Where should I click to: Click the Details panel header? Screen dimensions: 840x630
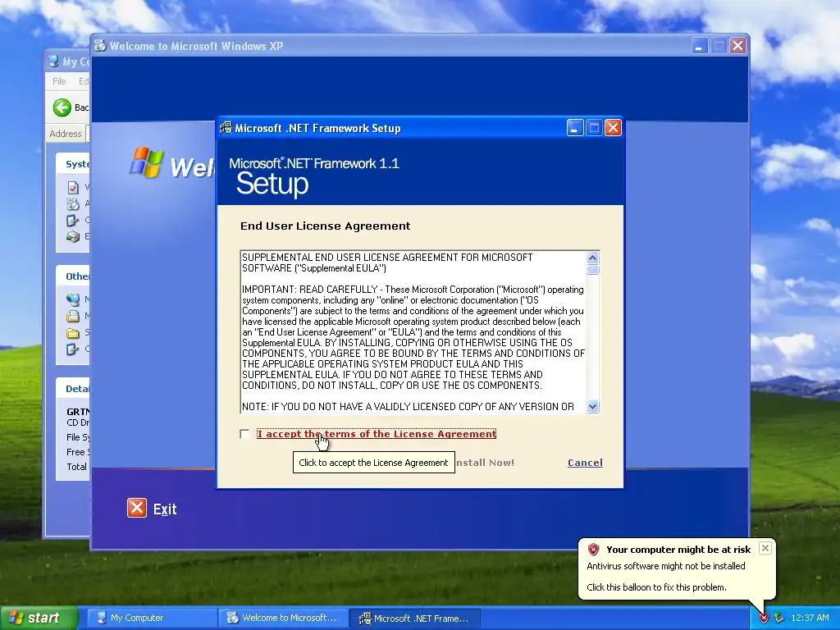click(x=73, y=389)
